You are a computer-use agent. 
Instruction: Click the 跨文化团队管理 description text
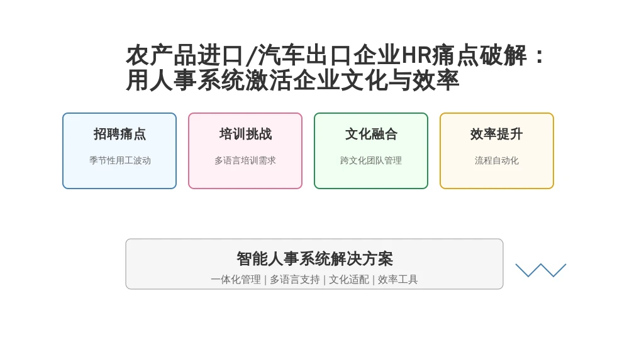point(371,160)
